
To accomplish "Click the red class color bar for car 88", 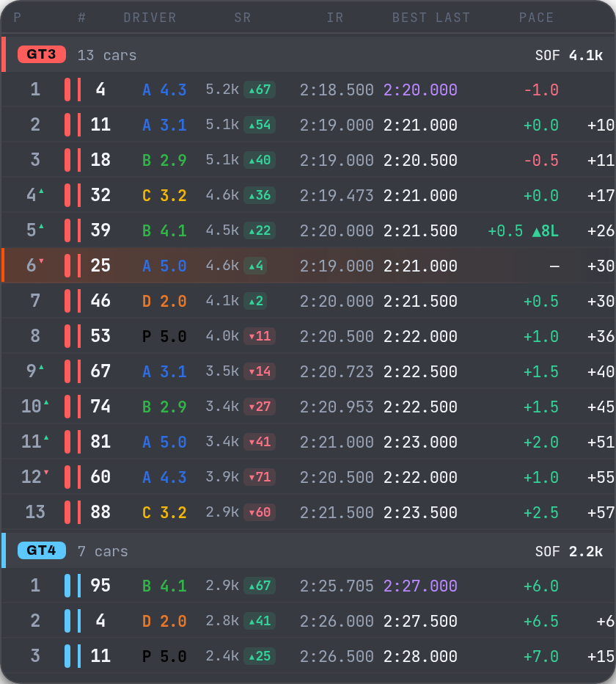I will click(x=67, y=512).
